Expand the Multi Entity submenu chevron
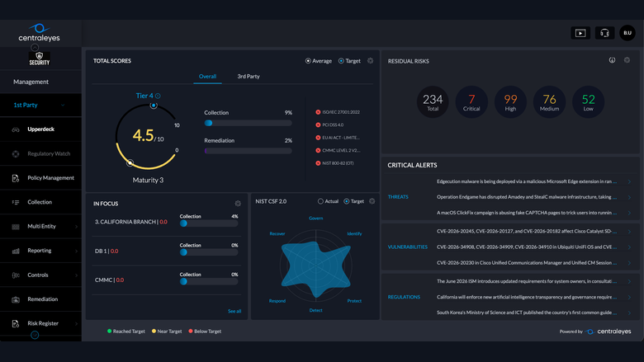The height and width of the screenshot is (362, 644). 77,226
